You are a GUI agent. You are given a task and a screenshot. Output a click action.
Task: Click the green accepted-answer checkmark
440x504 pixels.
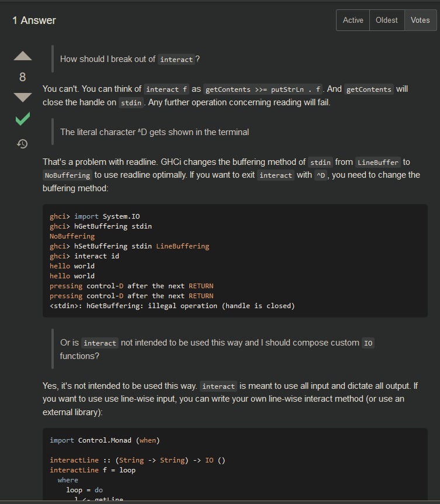click(x=22, y=119)
